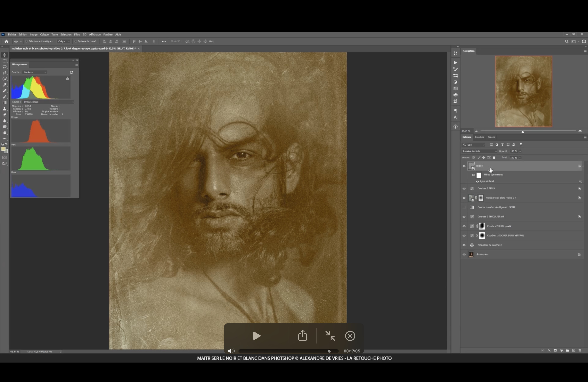The image size is (588, 382).
Task: Open the Lumière tamisée blend mode dropdown
Action: 479,151
